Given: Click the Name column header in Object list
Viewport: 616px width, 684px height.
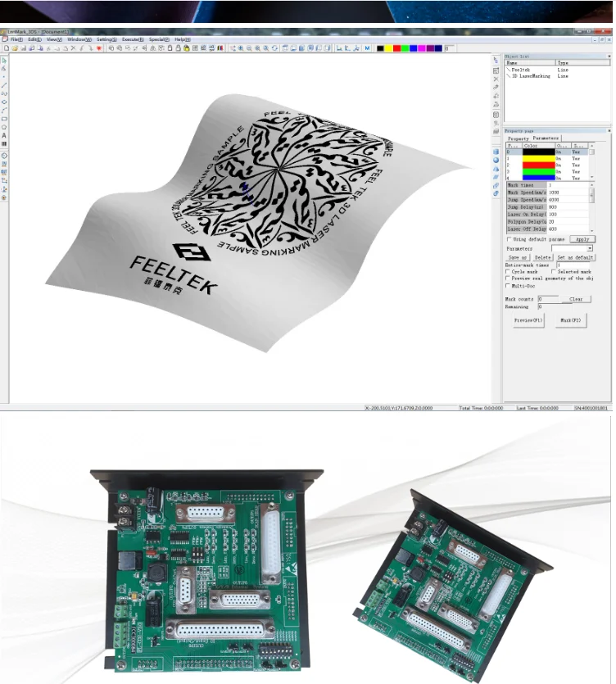Looking at the screenshot, I should [x=530, y=63].
